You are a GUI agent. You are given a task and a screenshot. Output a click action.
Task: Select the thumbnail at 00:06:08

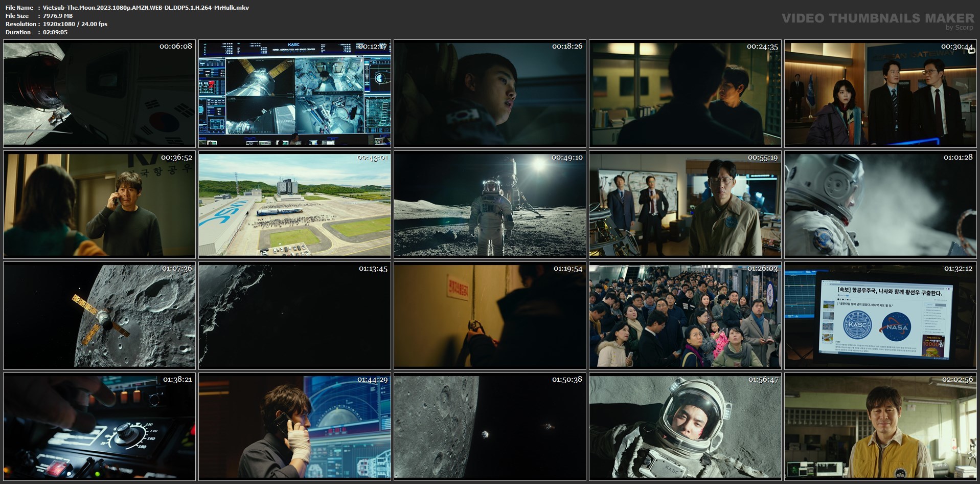(x=99, y=93)
